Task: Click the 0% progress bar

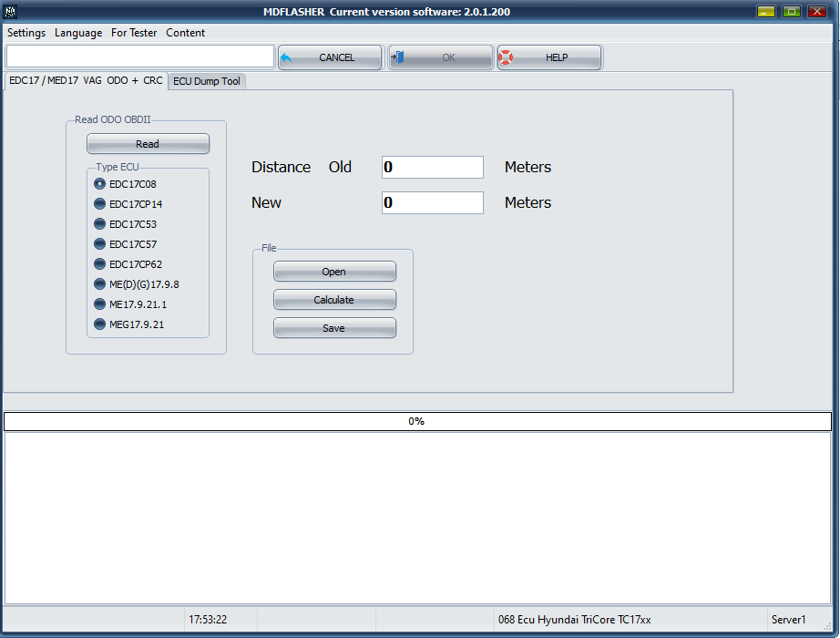Action: coord(417,421)
